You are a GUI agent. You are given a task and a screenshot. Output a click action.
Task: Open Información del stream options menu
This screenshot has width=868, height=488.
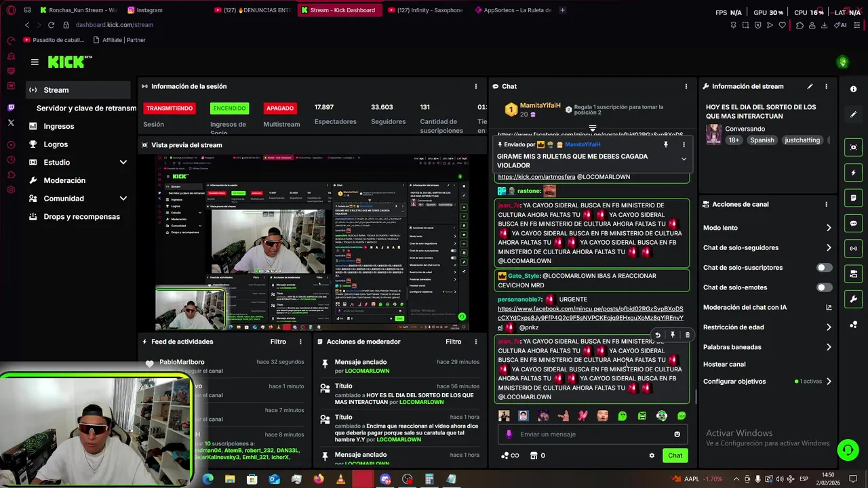click(826, 86)
